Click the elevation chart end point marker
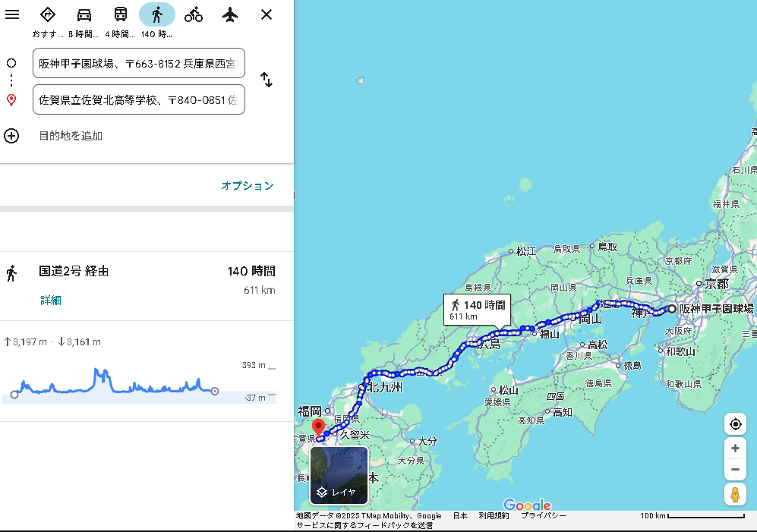Screen dimensions: 757x532 pyautogui.click(x=215, y=391)
